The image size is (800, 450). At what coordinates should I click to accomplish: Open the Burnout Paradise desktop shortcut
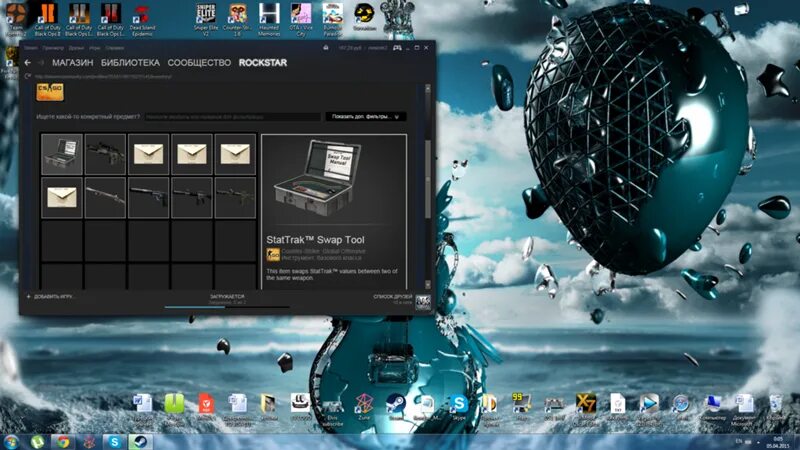[x=333, y=19]
